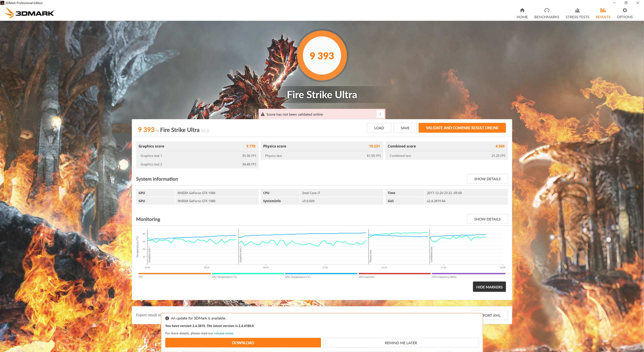Click Graphics test 2 result 34.49 FPS
The width and height of the screenshot is (644, 352).
click(x=249, y=164)
